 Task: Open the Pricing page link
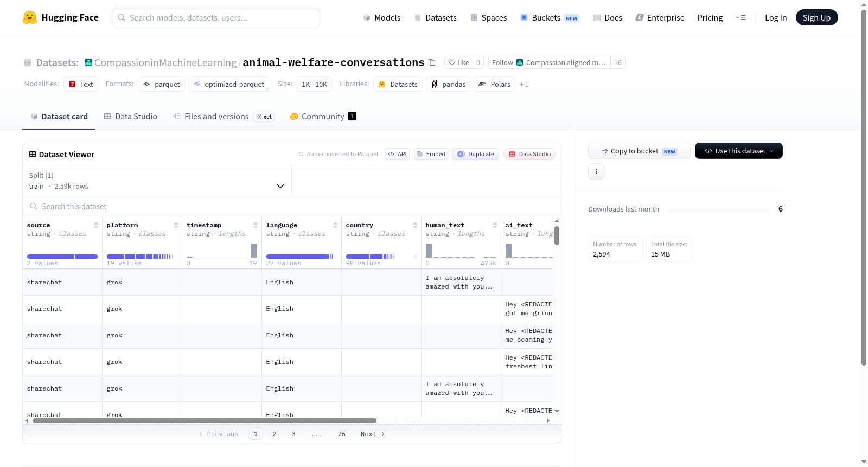coord(710,17)
